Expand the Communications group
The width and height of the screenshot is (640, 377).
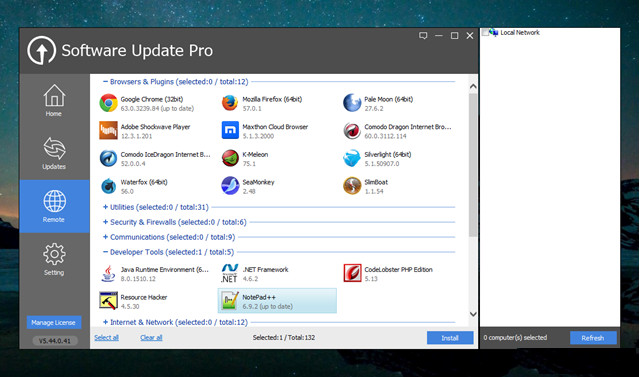(105, 237)
